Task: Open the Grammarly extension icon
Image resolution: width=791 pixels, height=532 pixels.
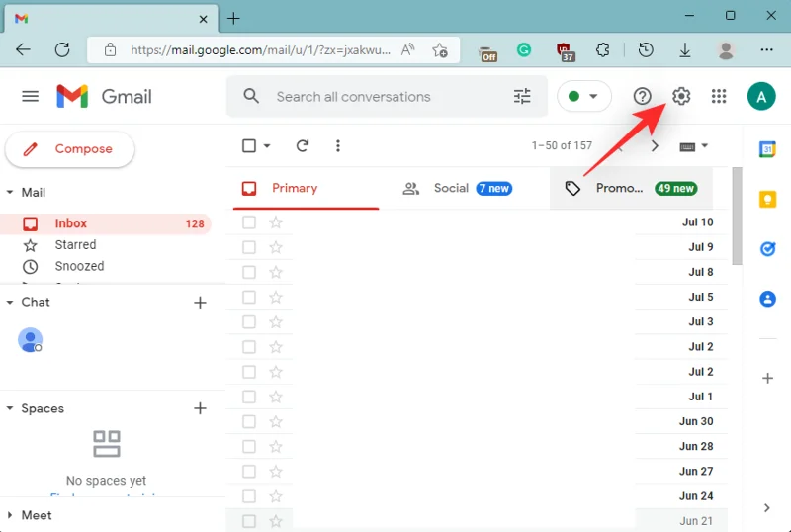Action: click(524, 49)
